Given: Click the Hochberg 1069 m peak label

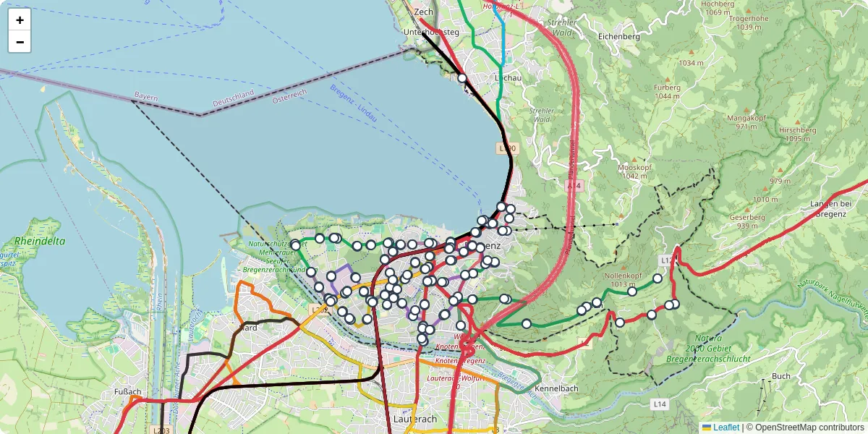Looking at the screenshot, I should (x=718, y=8).
